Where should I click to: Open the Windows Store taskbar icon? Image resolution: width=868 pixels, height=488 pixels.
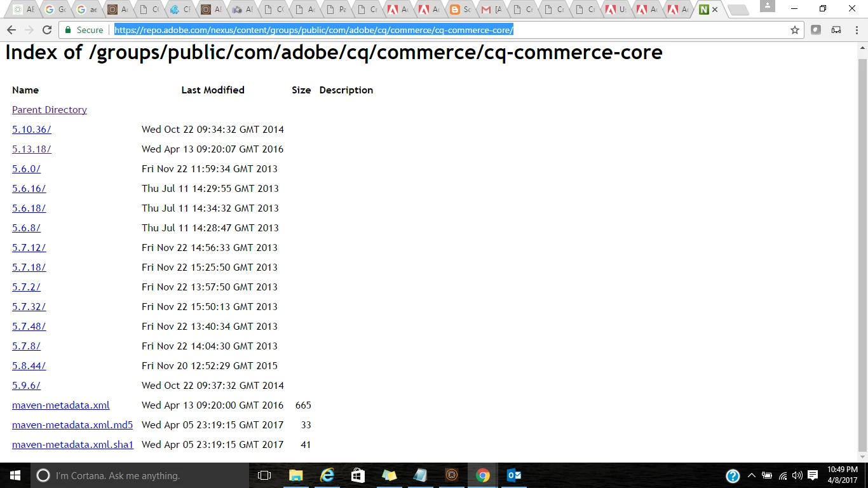click(x=358, y=475)
